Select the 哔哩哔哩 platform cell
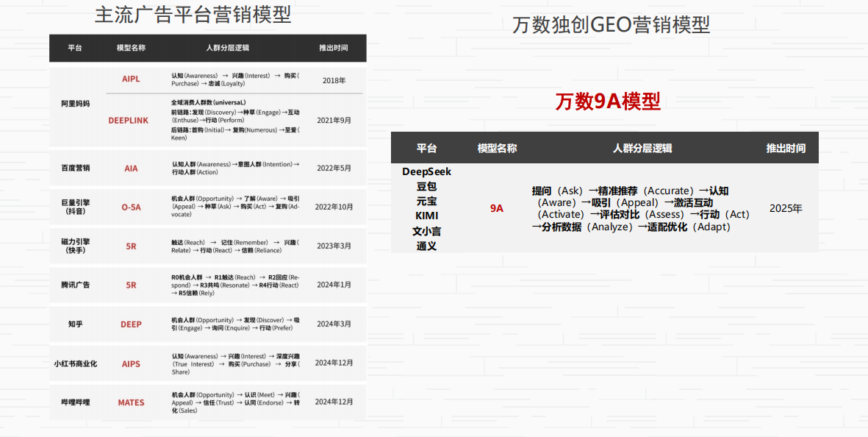Image resolution: width=868 pixels, height=437 pixels. pos(75,402)
